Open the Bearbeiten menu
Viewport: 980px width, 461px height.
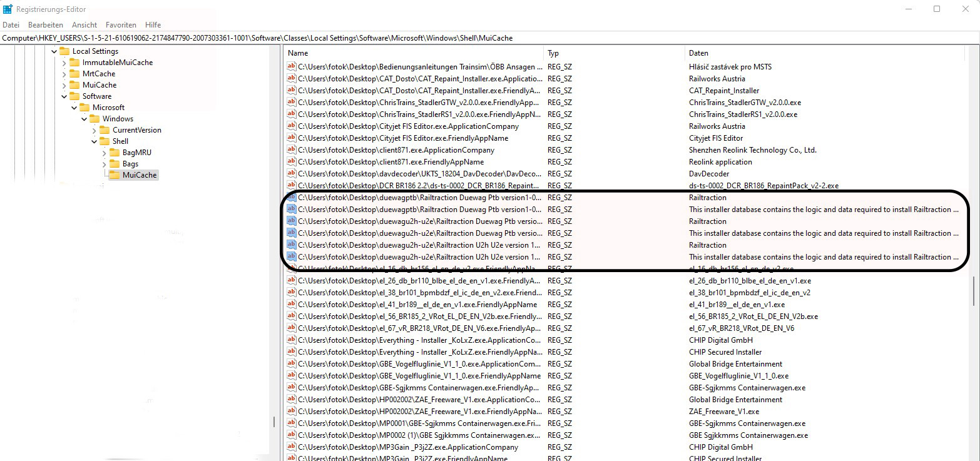click(x=46, y=25)
